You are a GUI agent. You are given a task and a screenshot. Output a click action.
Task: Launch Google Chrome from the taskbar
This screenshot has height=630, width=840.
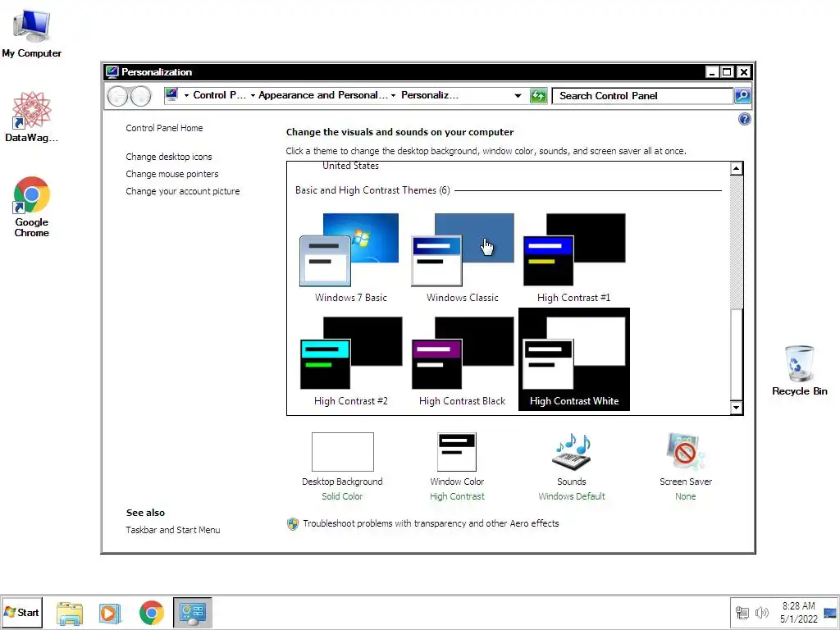coord(152,613)
